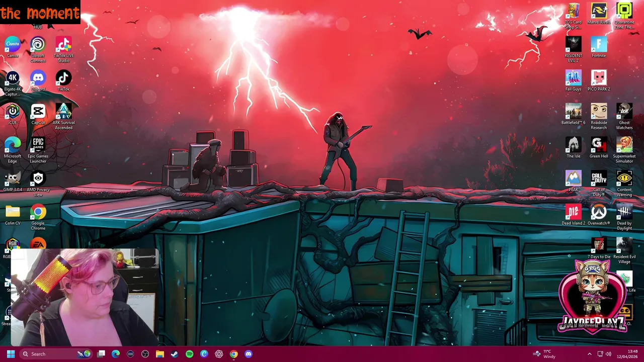Open the RESIDENT EVIL 2 shortcut
644x362 pixels.
(573, 50)
